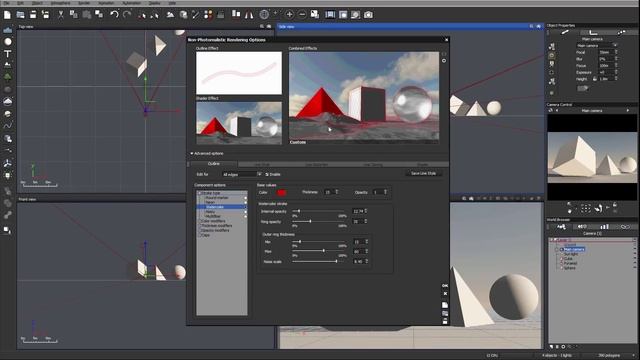Click the Cut scissors icon
This screenshot has height=360, width=640.
tap(61, 15)
